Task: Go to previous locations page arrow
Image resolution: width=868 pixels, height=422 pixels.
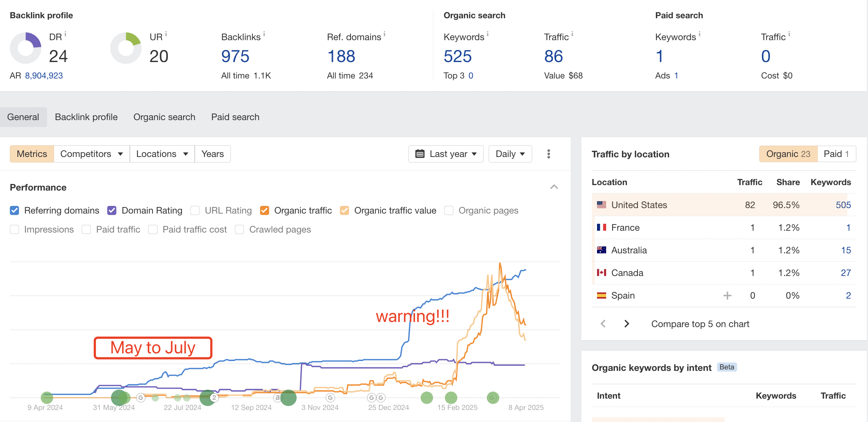Action: (603, 324)
